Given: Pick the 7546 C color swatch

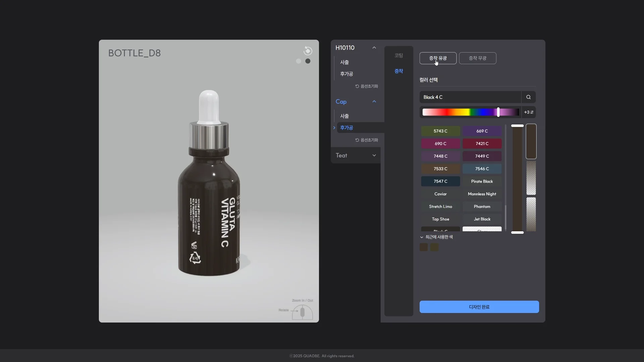Looking at the screenshot, I should pos(482,169).
